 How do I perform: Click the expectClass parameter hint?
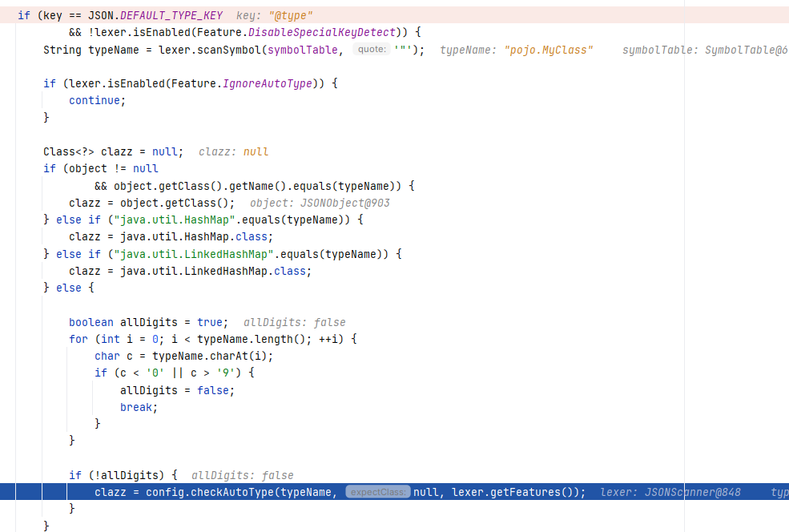[x=378, y=492]
